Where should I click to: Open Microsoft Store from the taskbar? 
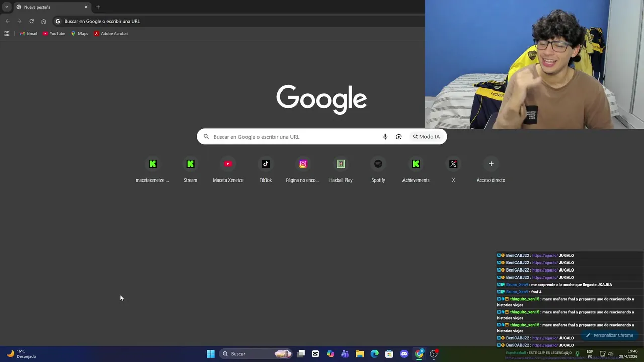389,354
